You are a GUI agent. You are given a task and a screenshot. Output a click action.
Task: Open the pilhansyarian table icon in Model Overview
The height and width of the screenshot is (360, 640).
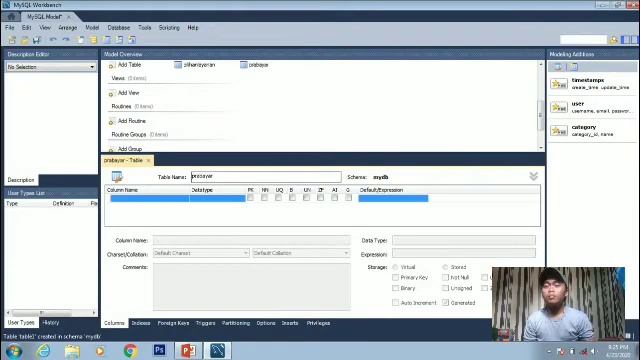[x=178, y=65]
